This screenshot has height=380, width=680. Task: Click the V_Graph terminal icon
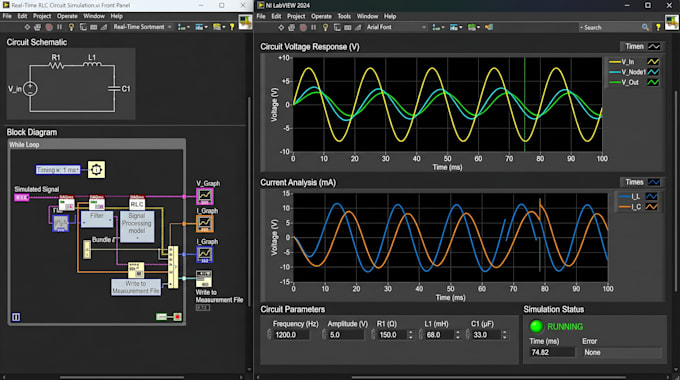pos(205,197)
